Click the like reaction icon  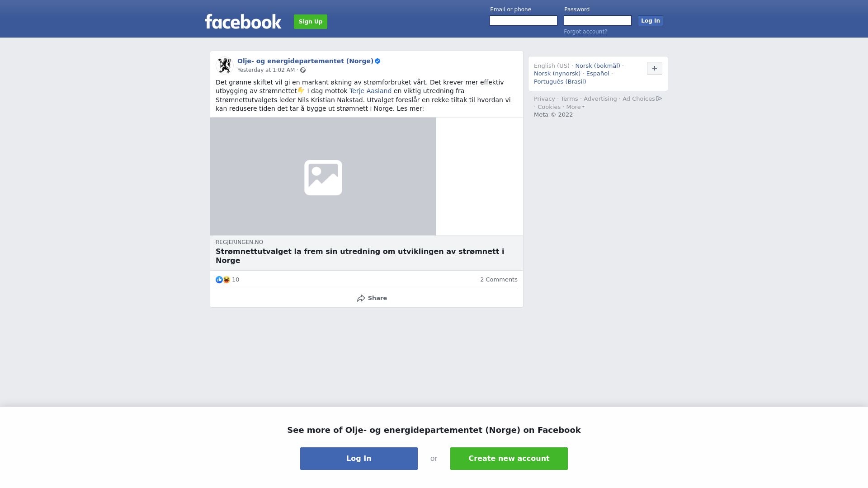(x=219, y=280)
